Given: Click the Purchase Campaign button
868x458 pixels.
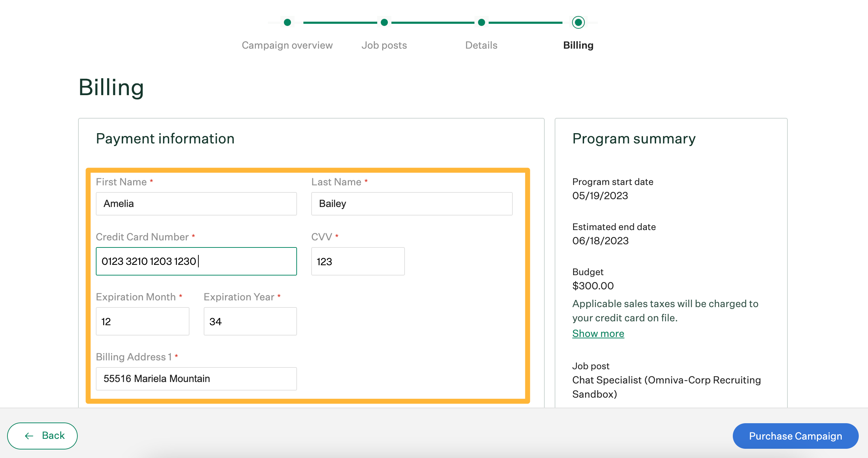Looking at the screenshot, I should pyautogui.click(x=795, y=435).
